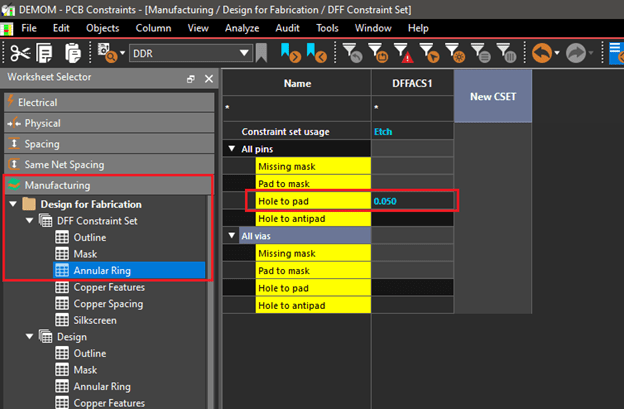This screenshot has width=624, height=409.
Task: Click the second funnel filter icon
Action: click(x=378, y=53)
